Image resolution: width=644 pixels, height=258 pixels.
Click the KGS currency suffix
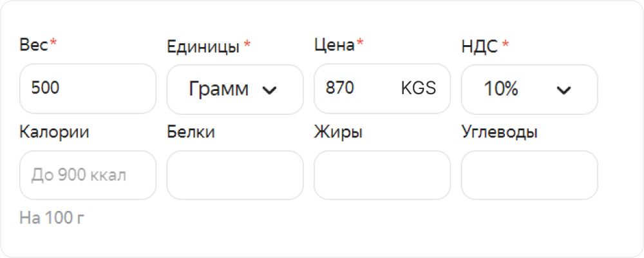(x=419, y=88)
